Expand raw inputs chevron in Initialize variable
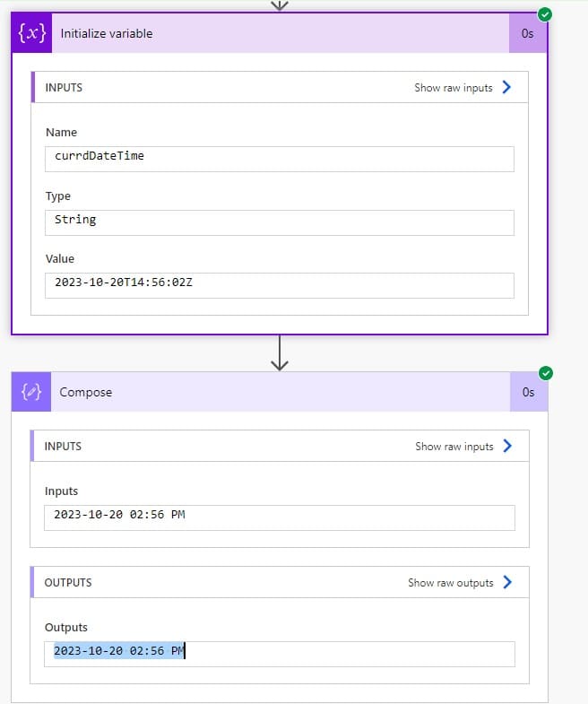This screenshot has height=704, width=588. click(x=506, y=87)
